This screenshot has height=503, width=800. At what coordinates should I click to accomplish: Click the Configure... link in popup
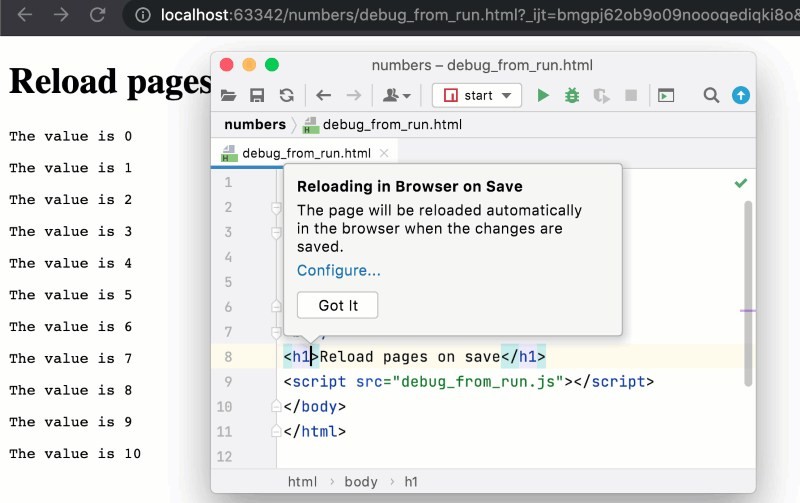[x=339, y=270]
